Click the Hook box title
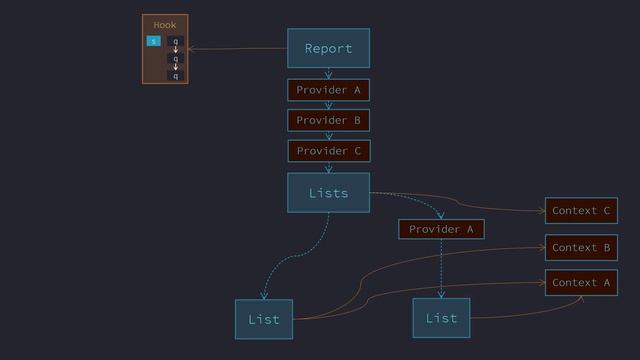640x360 pixels. (165, 25)
